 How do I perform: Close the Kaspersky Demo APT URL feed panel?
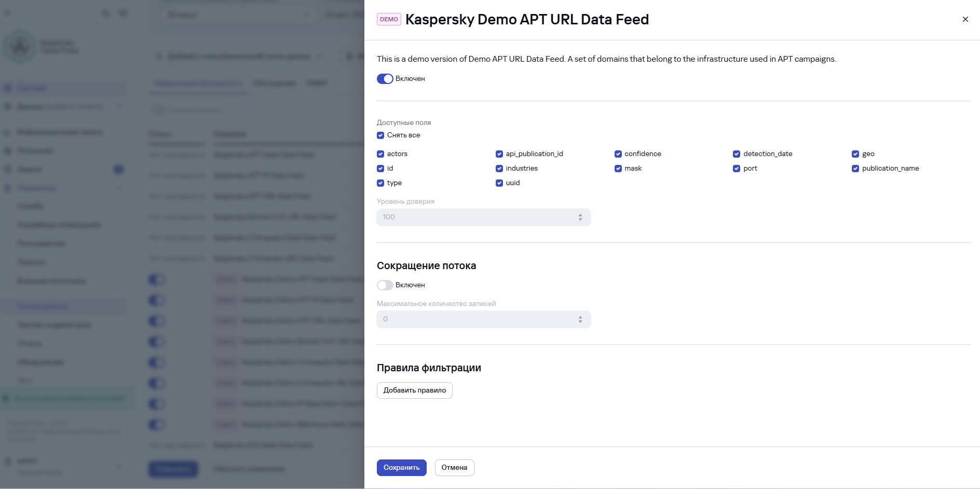point(965,19)
